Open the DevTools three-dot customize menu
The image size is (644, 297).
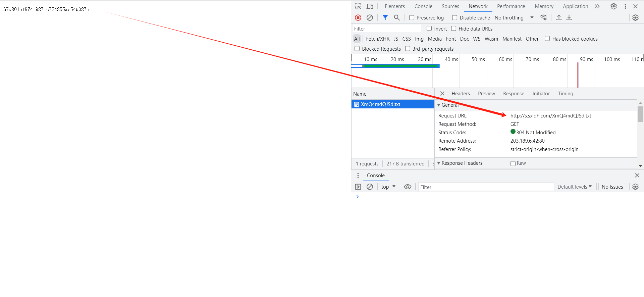pyautogui.click(x=625, y=6)
